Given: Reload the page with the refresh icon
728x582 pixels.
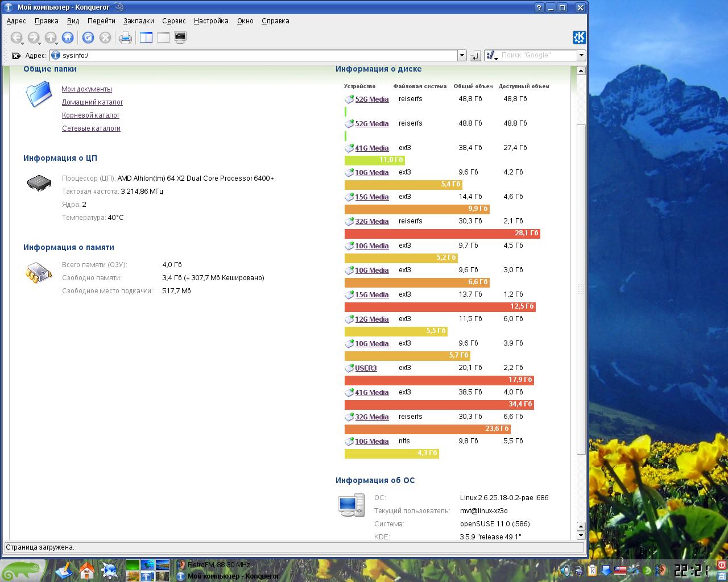Looking at the screenshot, I should 88,38.
